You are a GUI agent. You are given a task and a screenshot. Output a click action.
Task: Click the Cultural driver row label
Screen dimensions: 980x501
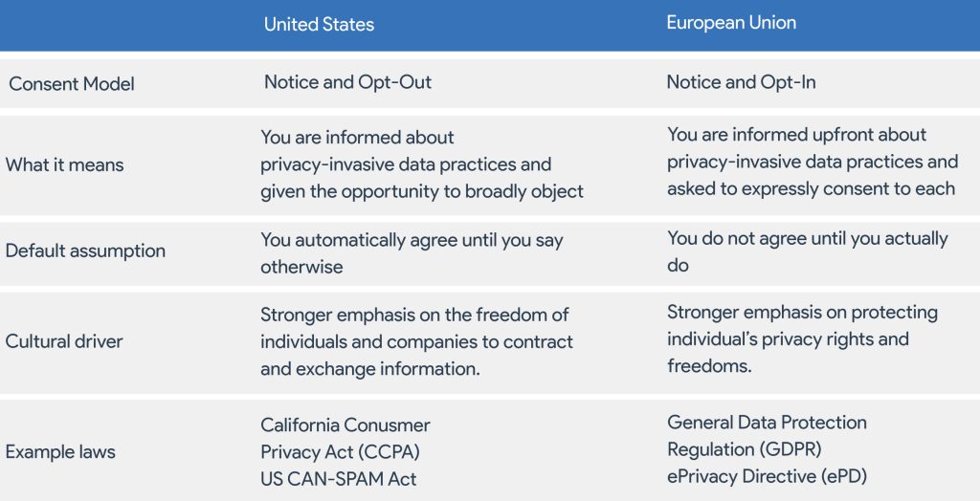[x=64, y=341]
